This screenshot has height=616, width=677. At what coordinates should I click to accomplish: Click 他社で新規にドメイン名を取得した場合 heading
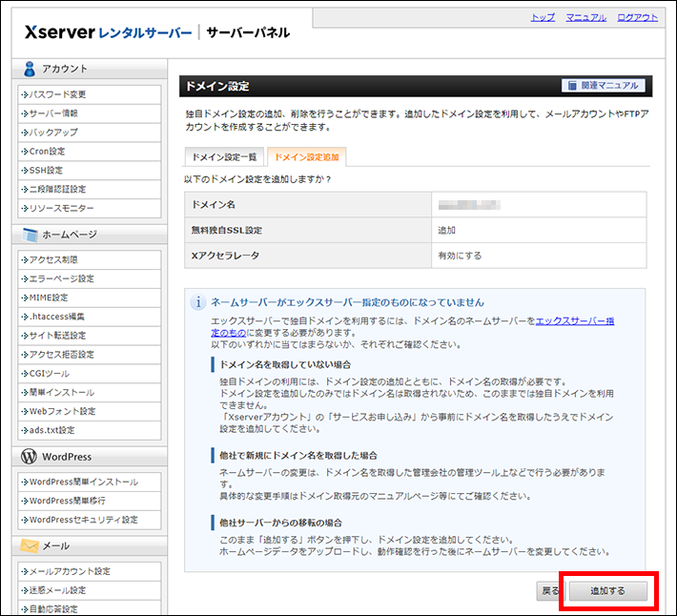[298, 456]
